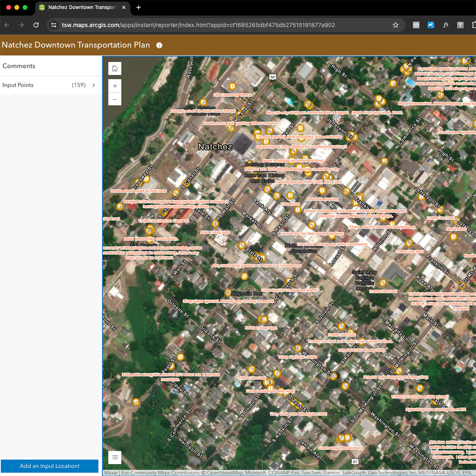Expand Input Points list chevron

[93, 85]
